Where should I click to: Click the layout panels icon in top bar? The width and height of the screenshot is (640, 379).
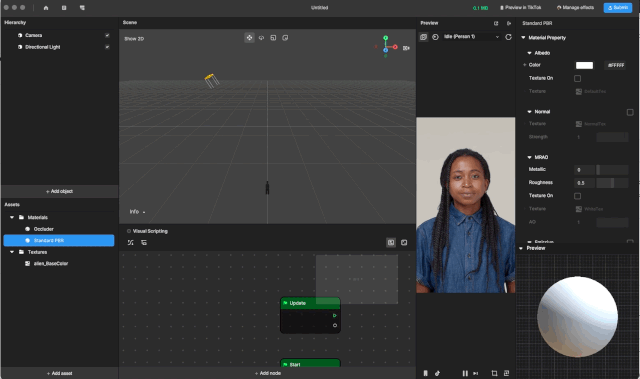click(82, 8)
